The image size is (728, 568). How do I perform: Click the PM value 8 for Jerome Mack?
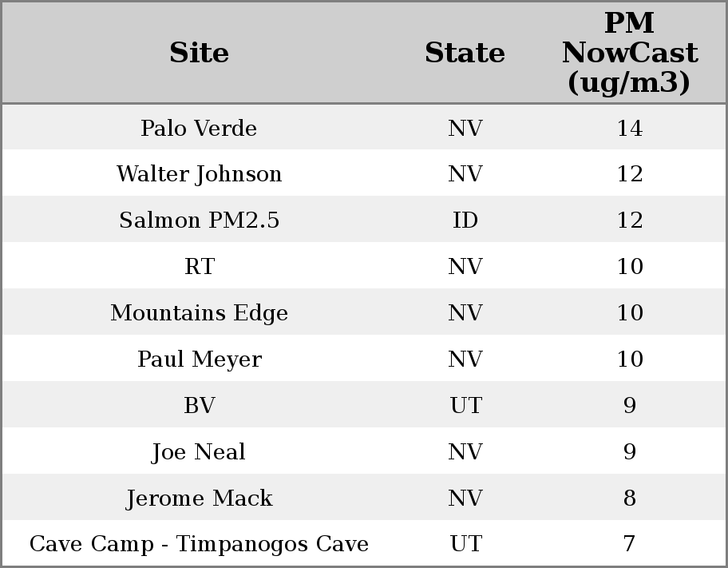pyautogui.click(x=629, y=498)
